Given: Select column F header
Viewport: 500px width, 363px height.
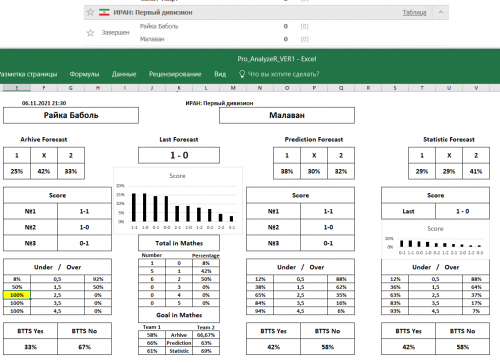Looking at the screenshot, I should [x=44, y=88].
